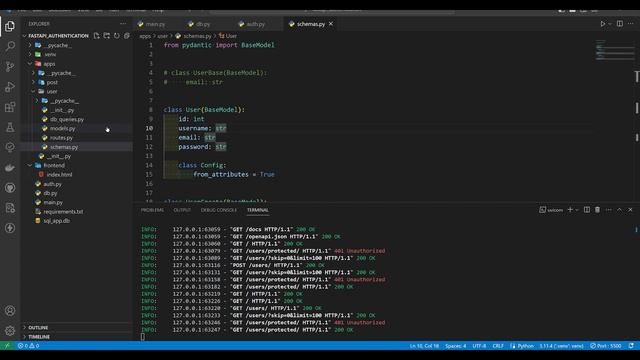This screenshot has width=640, height=360.
Task: Open db_queries.py in the explorer
Action: pyautogui.click(x=67, y=119)
